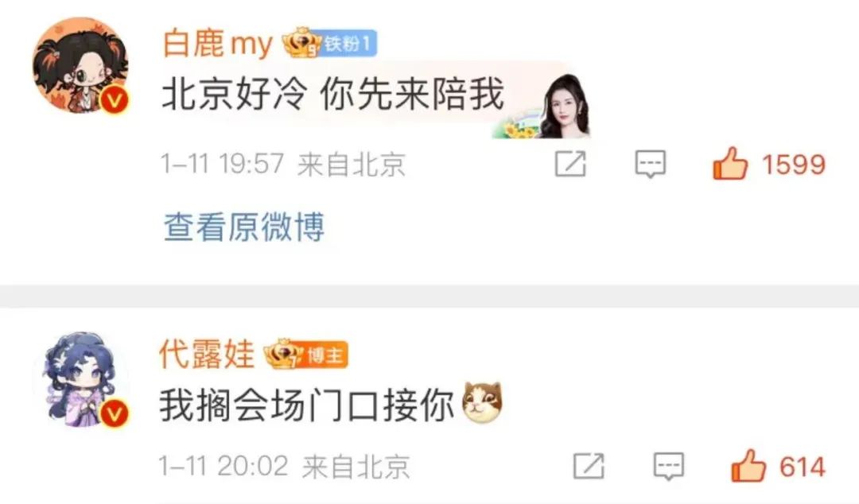Screen dimensions: 859x504
Task: Click the crown membership icon beside 代露娃
Action: click(x=283, y=355)
